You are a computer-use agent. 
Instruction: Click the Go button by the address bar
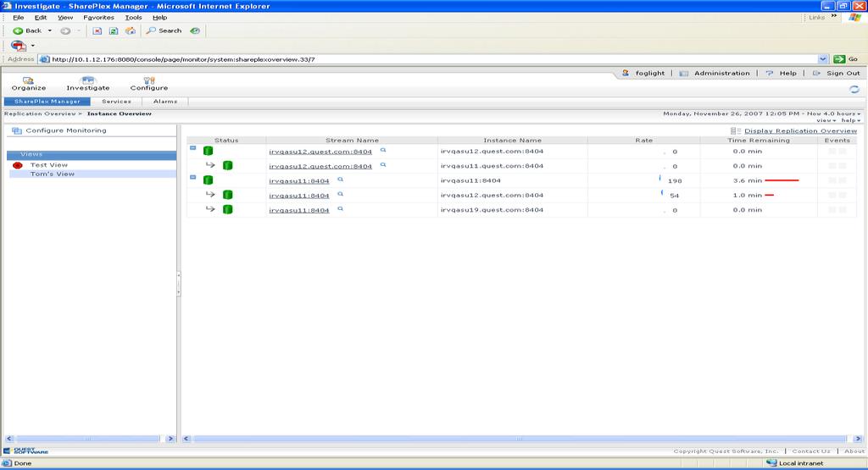(847, 59)
